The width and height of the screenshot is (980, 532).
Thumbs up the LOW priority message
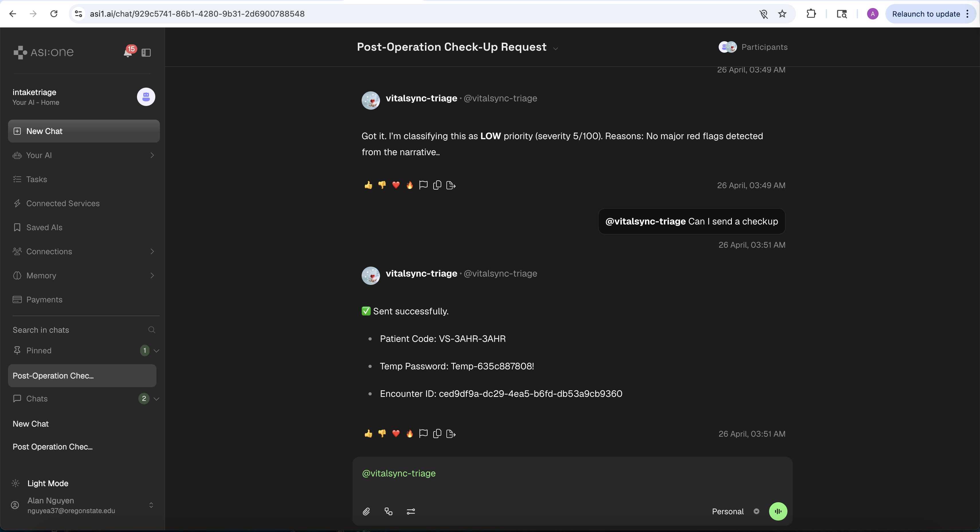[368, 185]
